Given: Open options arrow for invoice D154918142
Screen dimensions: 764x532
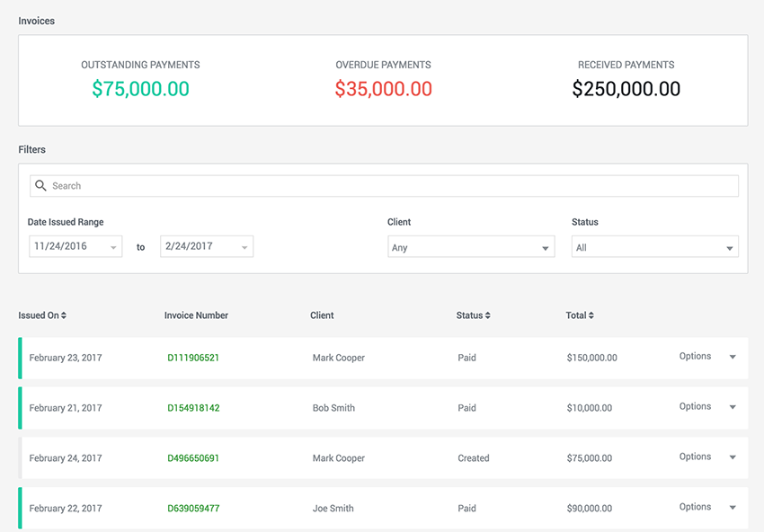Looking at the screenshot, I should click(x=733, y=407).
